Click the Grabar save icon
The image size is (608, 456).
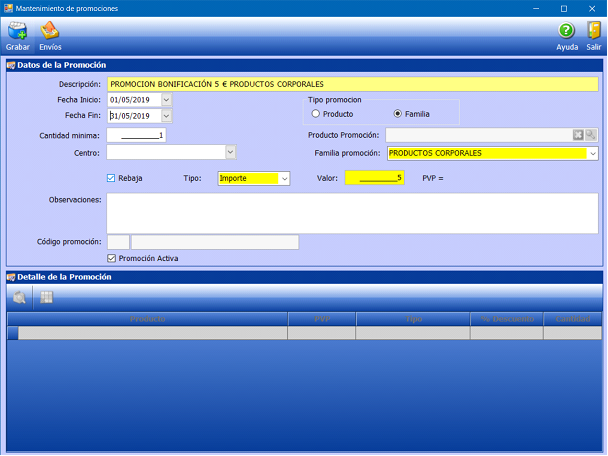(x=17, y=32)
